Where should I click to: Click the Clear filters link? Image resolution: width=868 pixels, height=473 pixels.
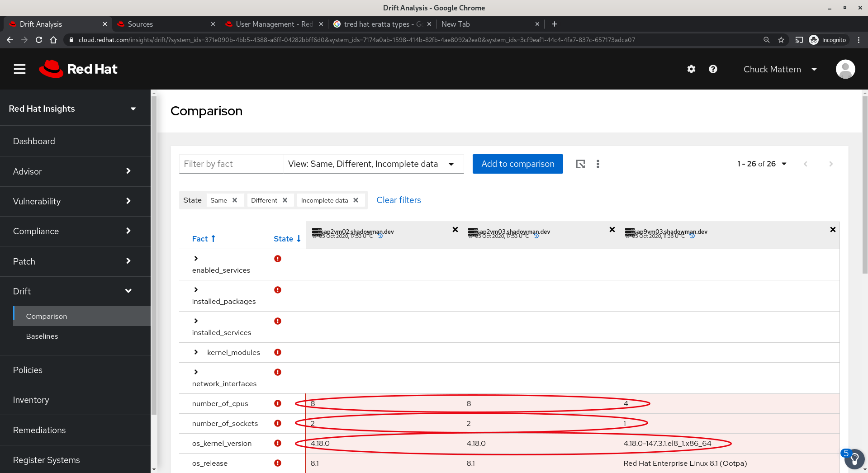(x=398, y=200)
